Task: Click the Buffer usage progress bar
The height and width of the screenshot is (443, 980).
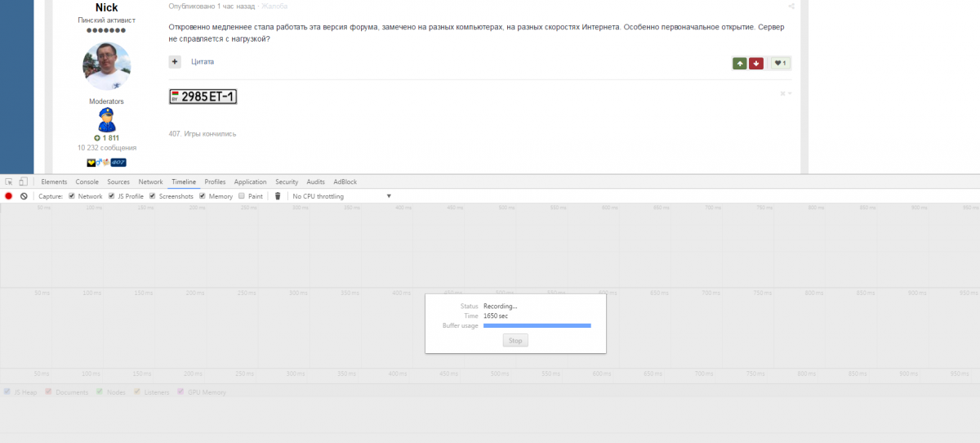Action: [537, 325]
